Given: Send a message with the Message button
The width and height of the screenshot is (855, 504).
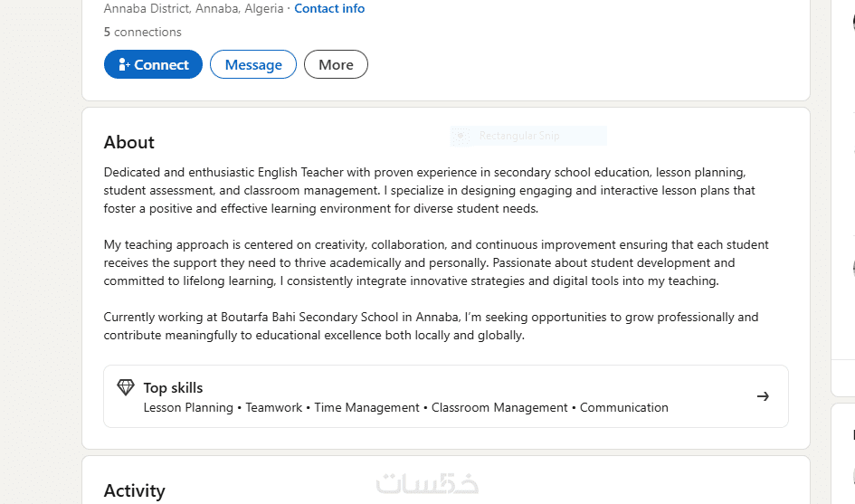Looking at the screenshot, I should click(x=253, y=65).
